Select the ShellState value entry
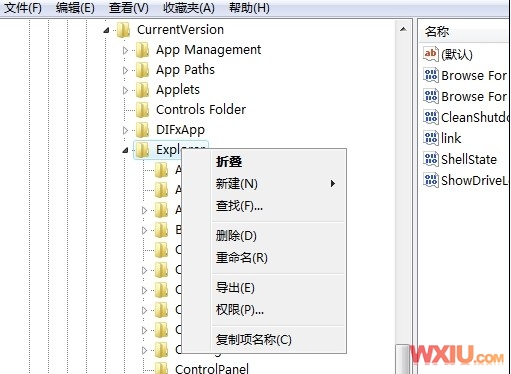This screenshot has height=374, width=511. (469, 159)
